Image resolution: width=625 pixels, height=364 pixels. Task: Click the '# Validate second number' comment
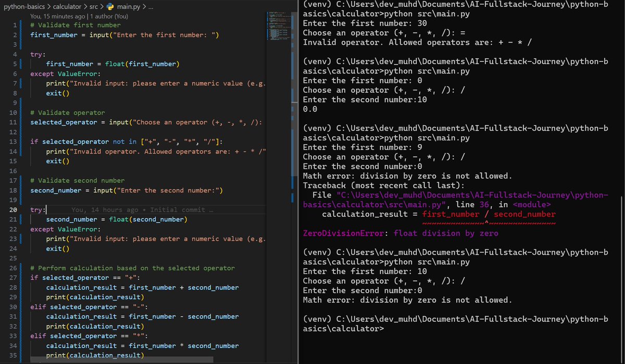coord(77,181)
